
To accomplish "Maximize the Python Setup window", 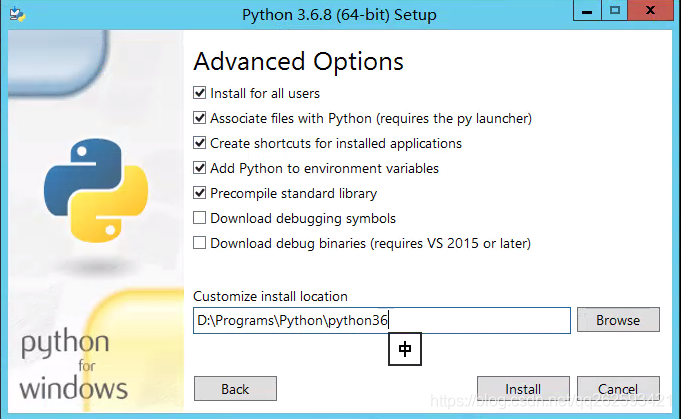I will pyautogui.click(x=615, y=10).
